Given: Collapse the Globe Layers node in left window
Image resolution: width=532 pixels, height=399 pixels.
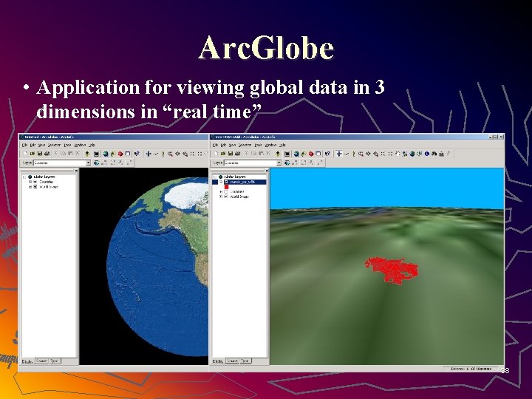Looking at the screenshot, I should point(24,177).
